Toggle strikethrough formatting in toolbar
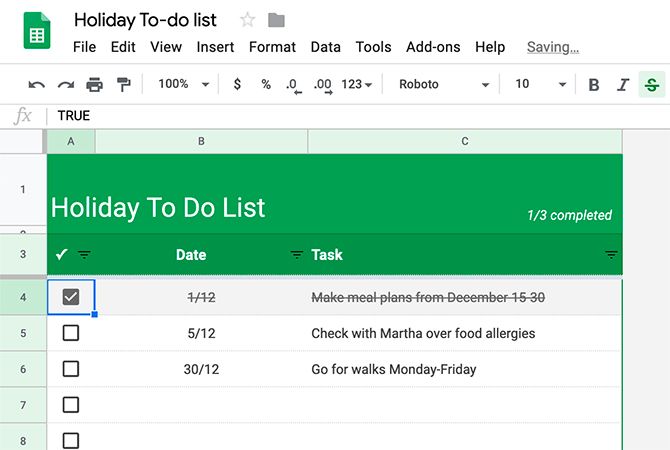This screenshot has height=450, width=670. click(x=652, y=85)
